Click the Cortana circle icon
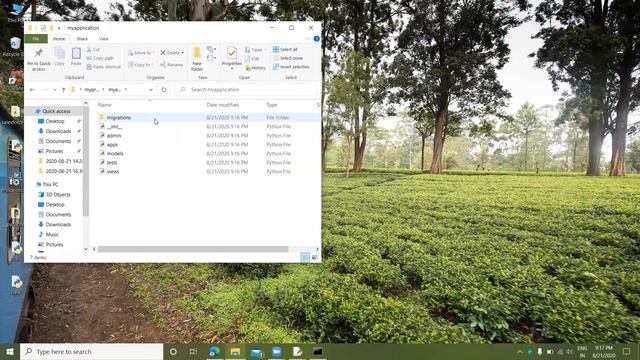The image size is (640, 360). point(173,351)
